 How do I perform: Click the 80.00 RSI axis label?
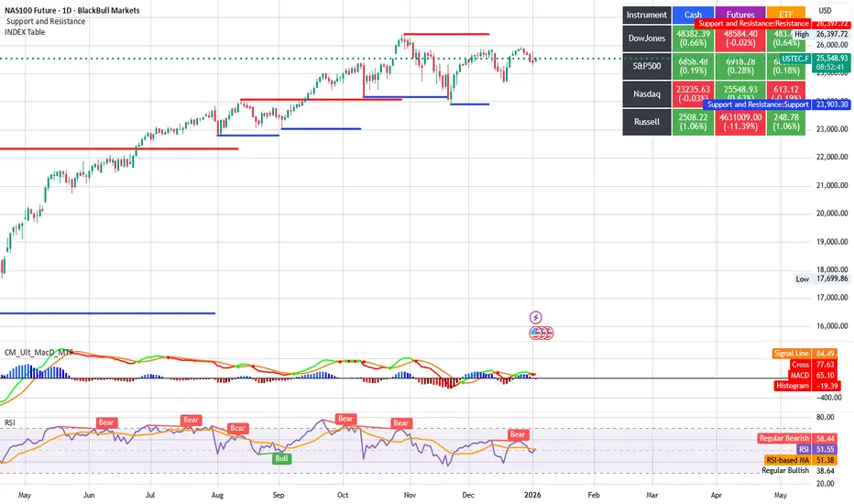point(825,417)
